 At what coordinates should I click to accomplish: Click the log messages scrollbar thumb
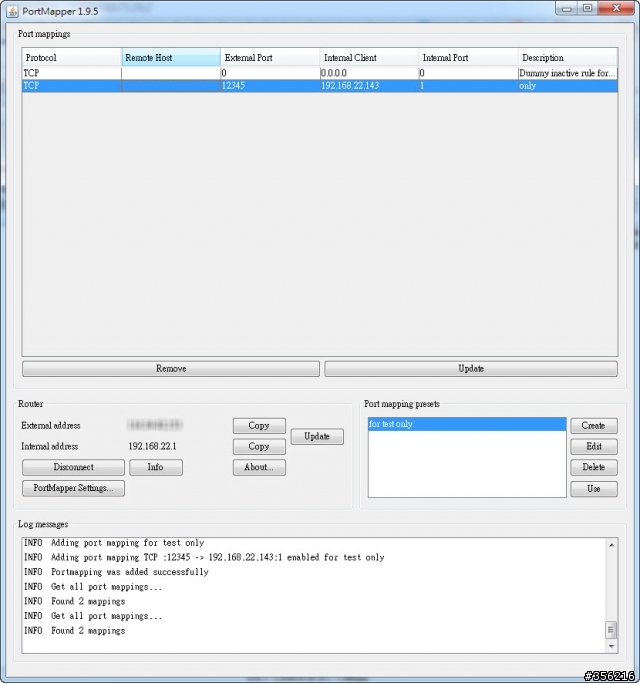point(611,630)
